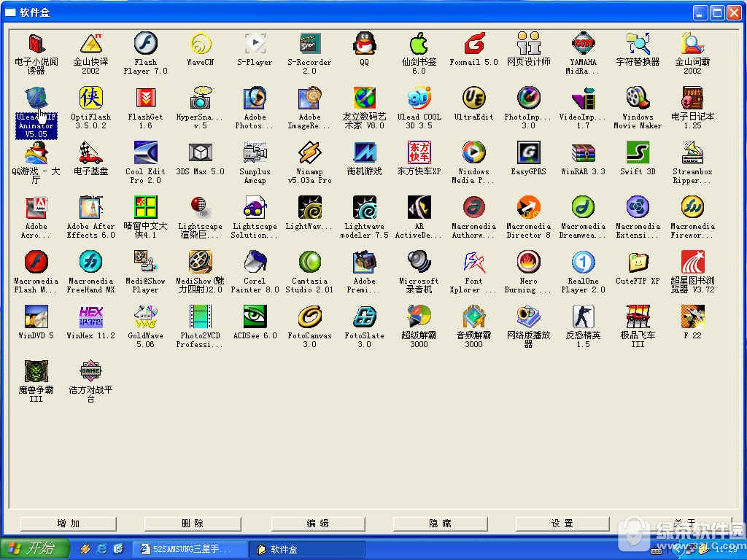Select 网页设计师 icon
Viewport: 747px width, 560px height.
[528, 43]
